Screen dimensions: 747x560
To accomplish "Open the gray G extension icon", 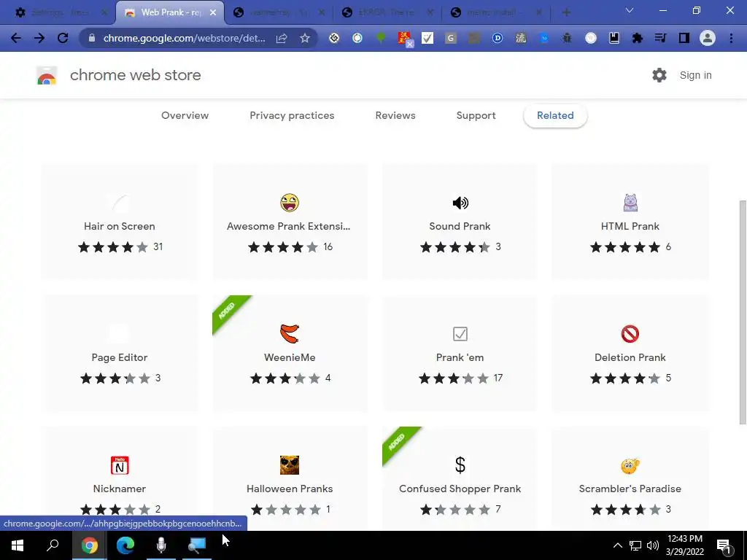I will [451, 38].
